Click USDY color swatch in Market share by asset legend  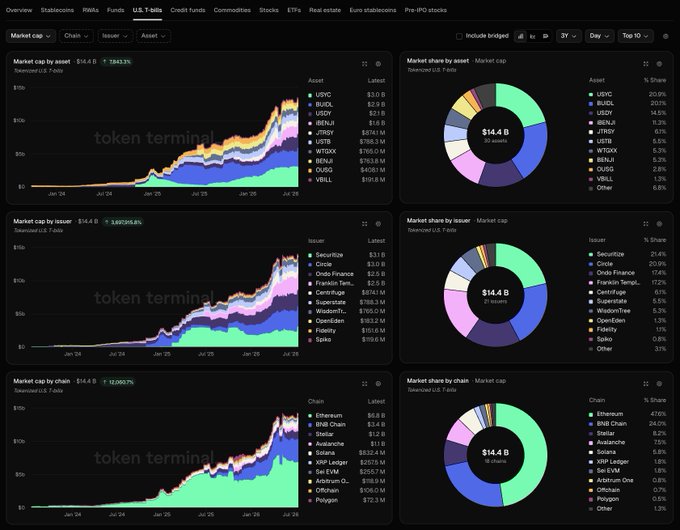point(591,113)
